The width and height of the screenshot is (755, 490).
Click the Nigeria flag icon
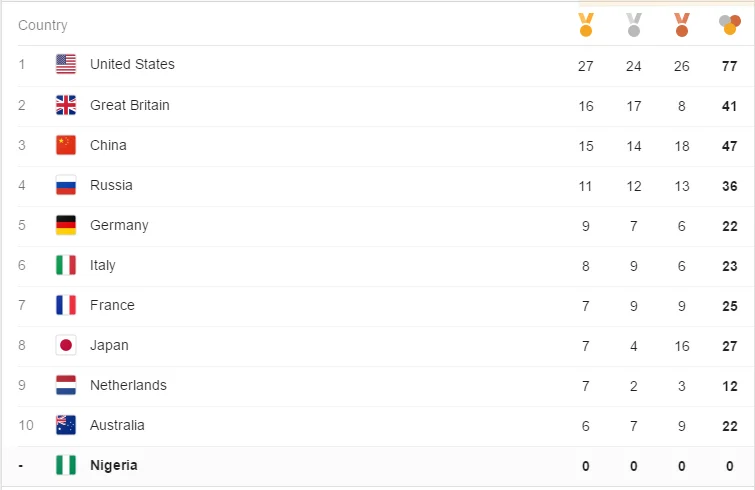66,465
